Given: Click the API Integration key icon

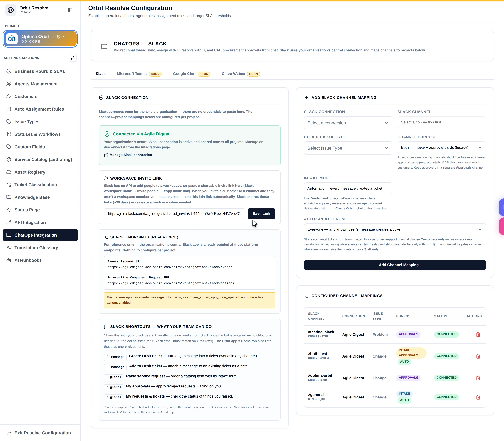Looking at the screenshot, I should click(x=9, y=222).
